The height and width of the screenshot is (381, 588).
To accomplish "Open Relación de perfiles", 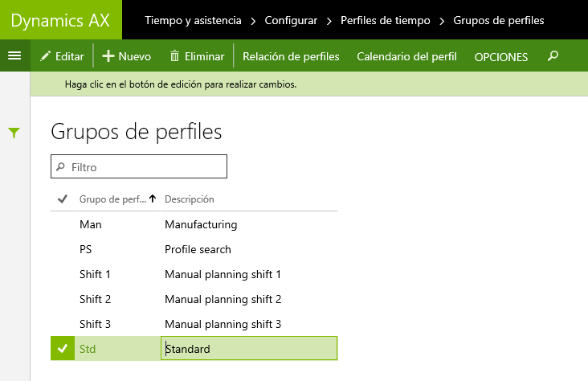I will pos(291,56).
